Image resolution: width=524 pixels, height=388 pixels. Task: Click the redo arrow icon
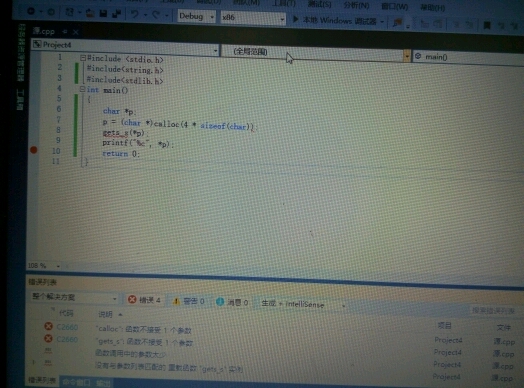point(155,15)
